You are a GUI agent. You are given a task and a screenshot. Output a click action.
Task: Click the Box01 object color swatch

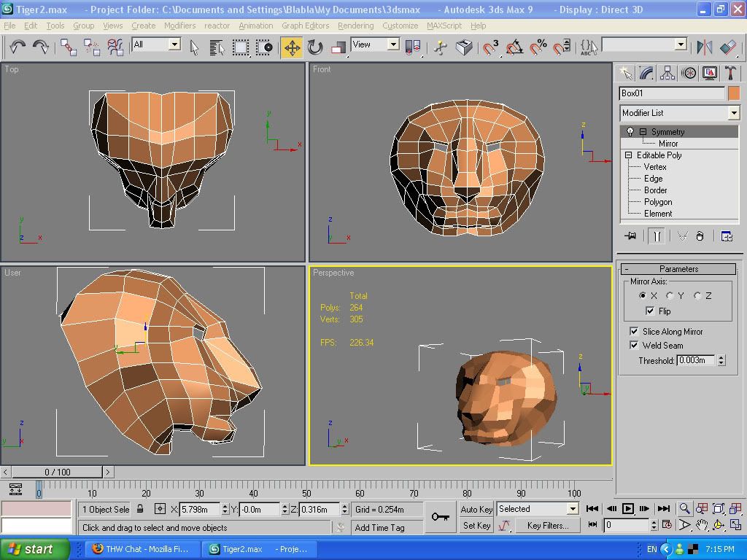[734, 93]
